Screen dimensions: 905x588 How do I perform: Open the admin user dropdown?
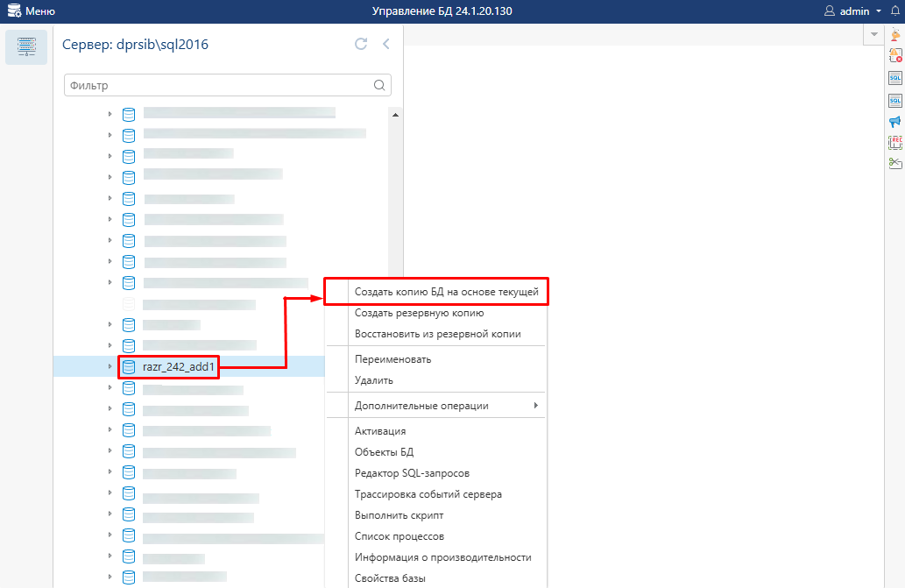pyautogui.click(x=853, y=11)
